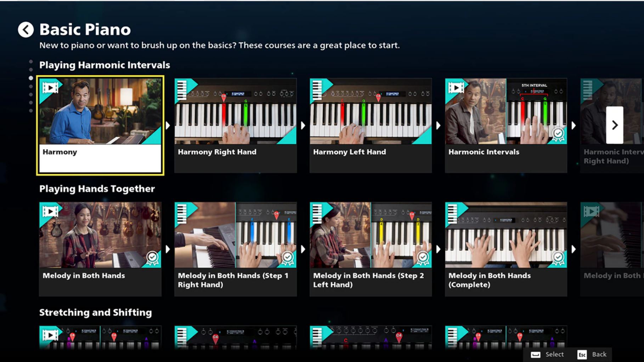644x362 pixels.
Task: Select the top section indicator dot
Action: coord(31,62)
